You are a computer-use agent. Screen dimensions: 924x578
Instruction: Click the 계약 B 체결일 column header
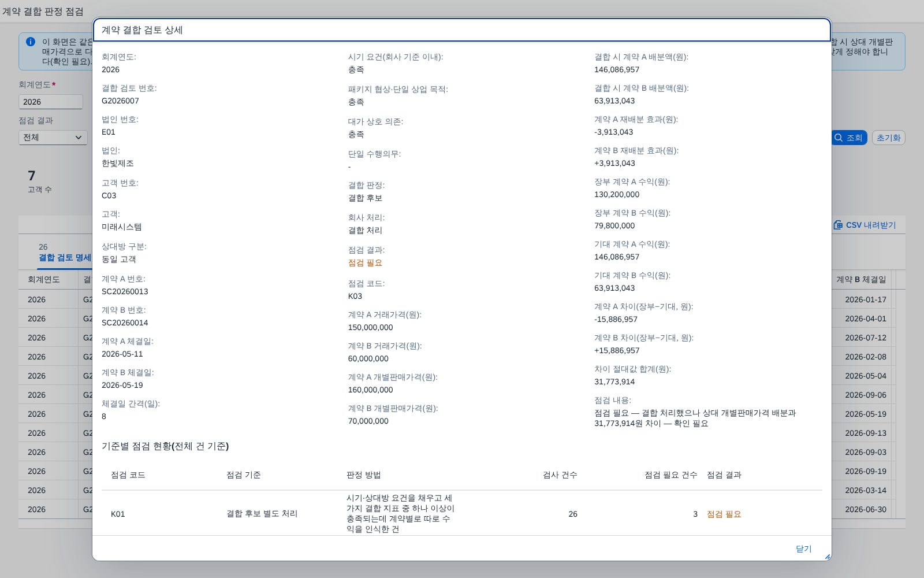click(x=861, y=279)
